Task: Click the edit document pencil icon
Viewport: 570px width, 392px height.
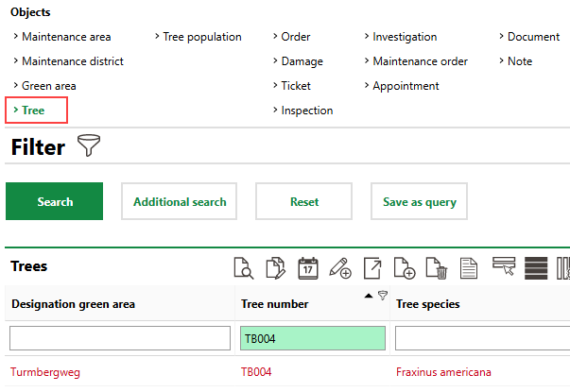Action: coord(275,268)
